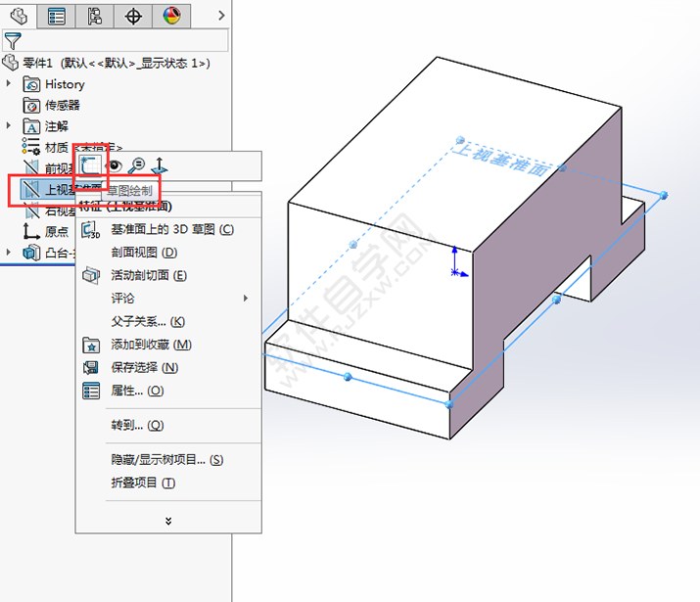Image resolution: width=700 pixels, height=602 pixels.
Task: Toggle plane visibility with the eye icon
Action: pyautogui.click(x=115, y=166)
